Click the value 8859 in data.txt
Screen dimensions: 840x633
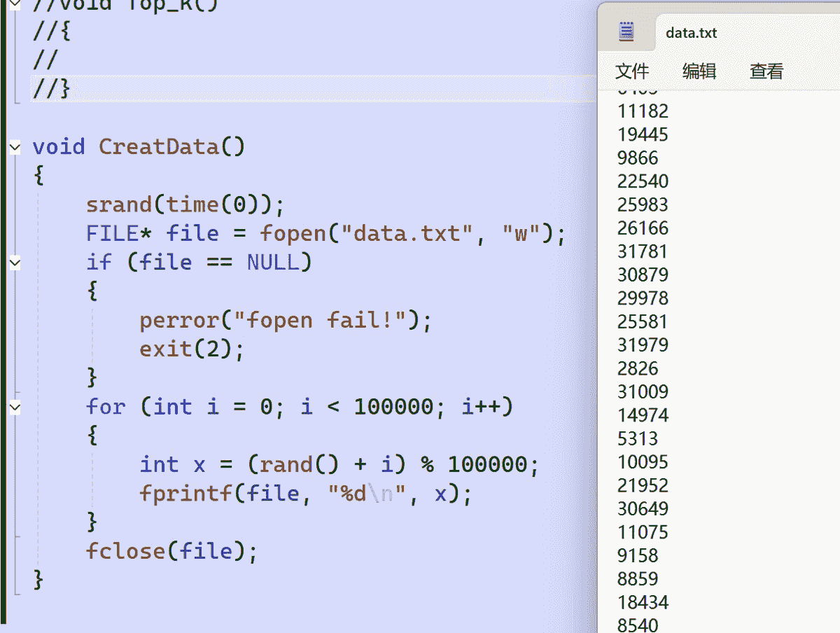pos(638,579)
